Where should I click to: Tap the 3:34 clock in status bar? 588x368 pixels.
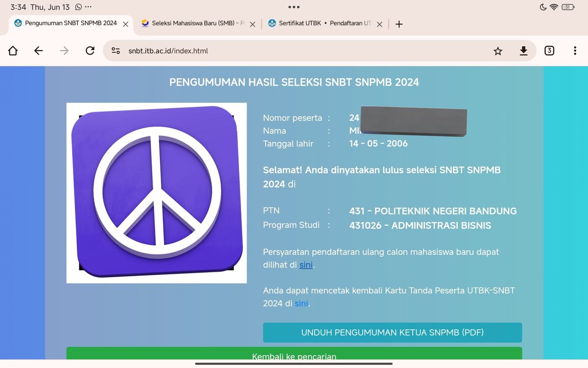tap(18, 7)
